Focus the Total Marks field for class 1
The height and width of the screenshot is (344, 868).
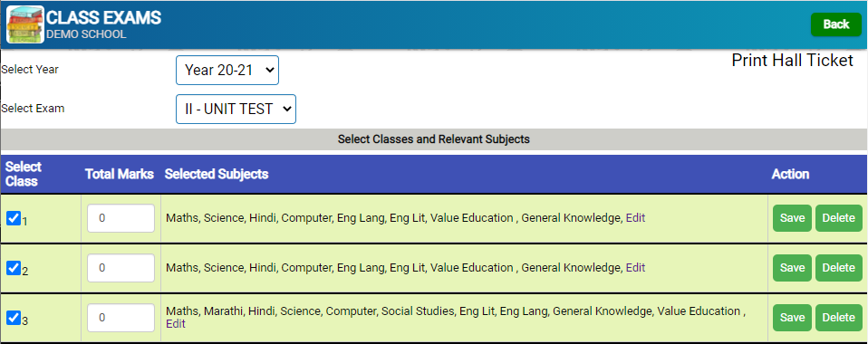click(121, 218)
